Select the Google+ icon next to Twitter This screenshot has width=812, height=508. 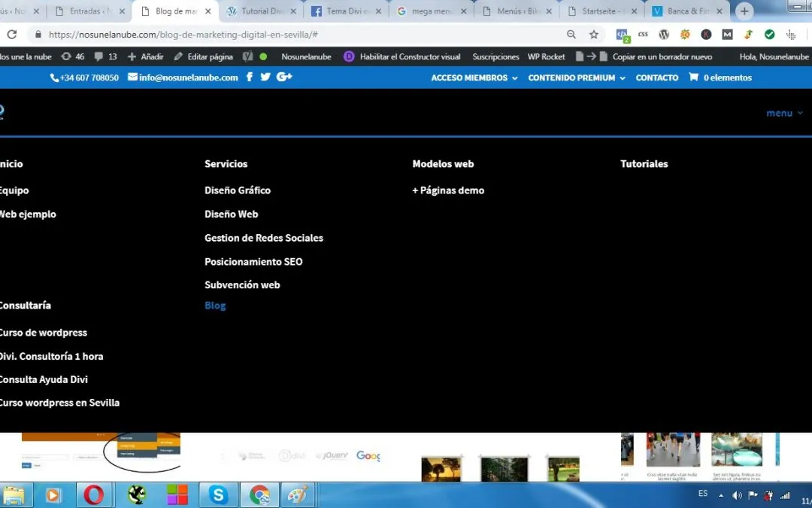point(283,77)
